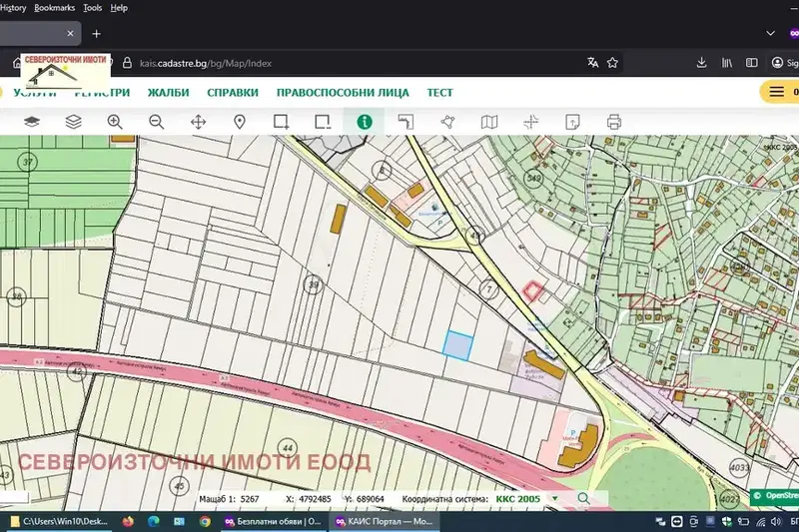Close the current browser tab
The height and width of the screenshot is (532, 799).
70,33
